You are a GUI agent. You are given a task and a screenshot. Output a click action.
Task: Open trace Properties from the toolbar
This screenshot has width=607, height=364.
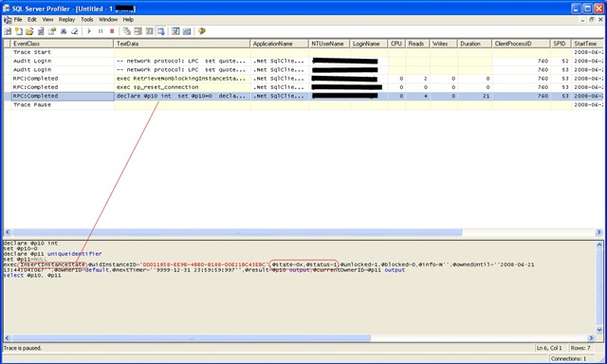[52, 31]
